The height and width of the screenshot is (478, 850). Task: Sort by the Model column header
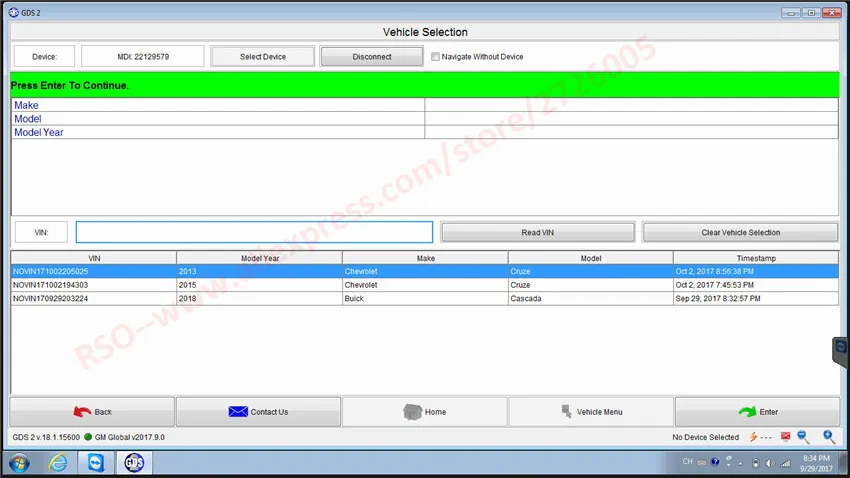[x=591, y=259]
